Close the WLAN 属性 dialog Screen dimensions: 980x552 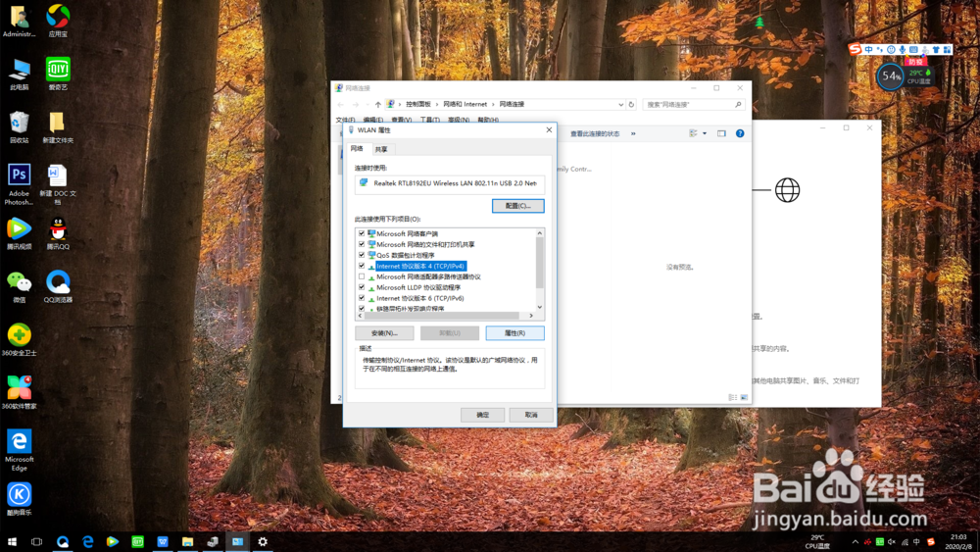click(549, 130)
